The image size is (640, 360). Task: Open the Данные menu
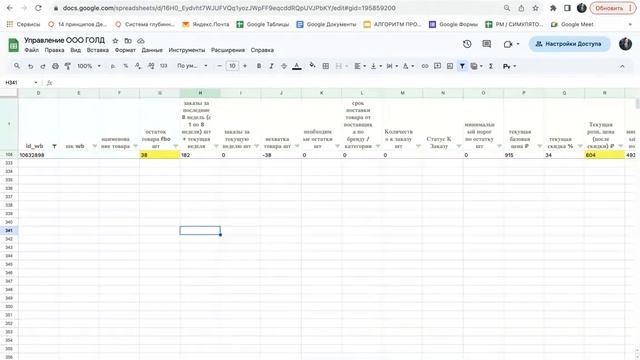tap(152, 50)
